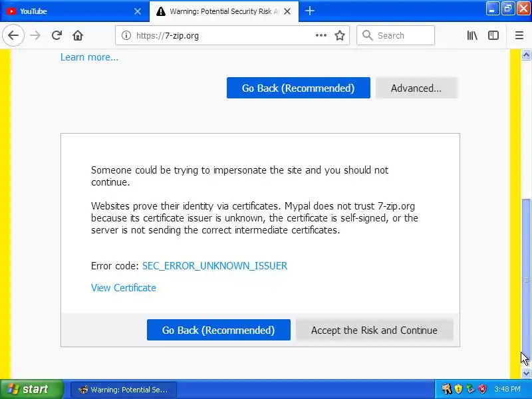
Task: Click the 3:48 PM clock
Action: point(507,389)
